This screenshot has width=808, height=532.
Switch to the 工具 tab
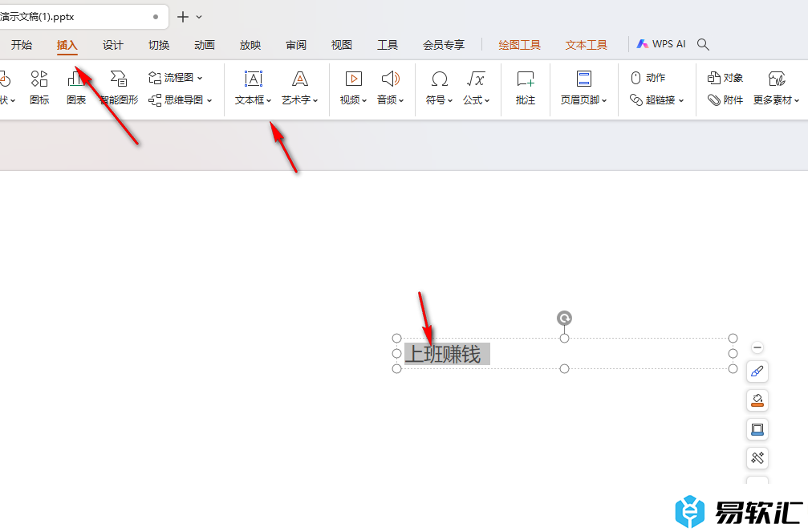(388, 45)
